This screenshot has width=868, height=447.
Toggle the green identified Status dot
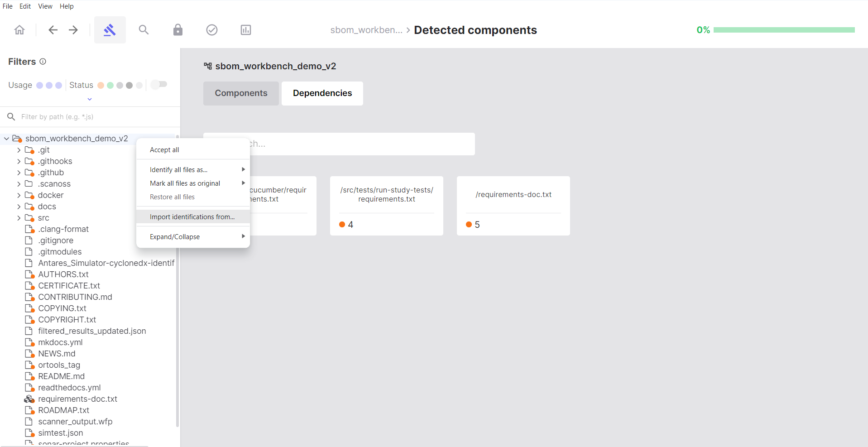[x=110, y=85]
